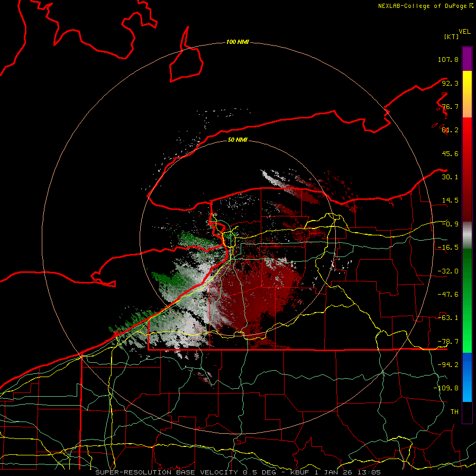
Task: Click the -16.5 velocity scale value
Action: coord(448,248)
